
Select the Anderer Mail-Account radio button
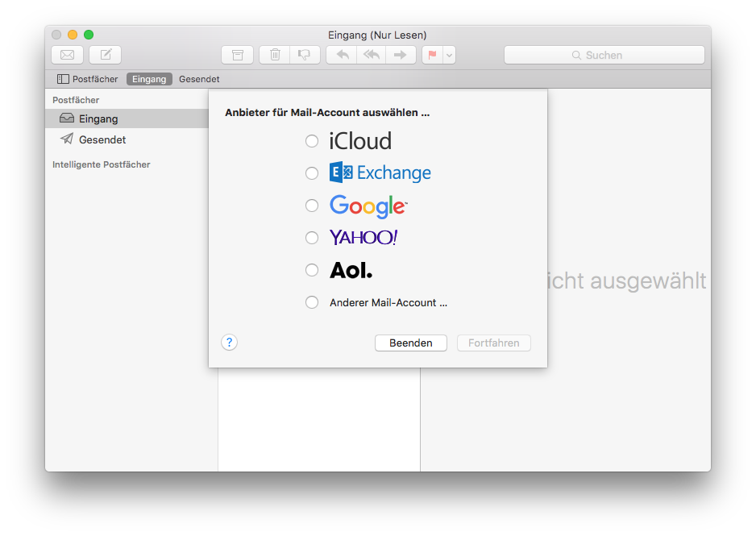tap(312, 303)
